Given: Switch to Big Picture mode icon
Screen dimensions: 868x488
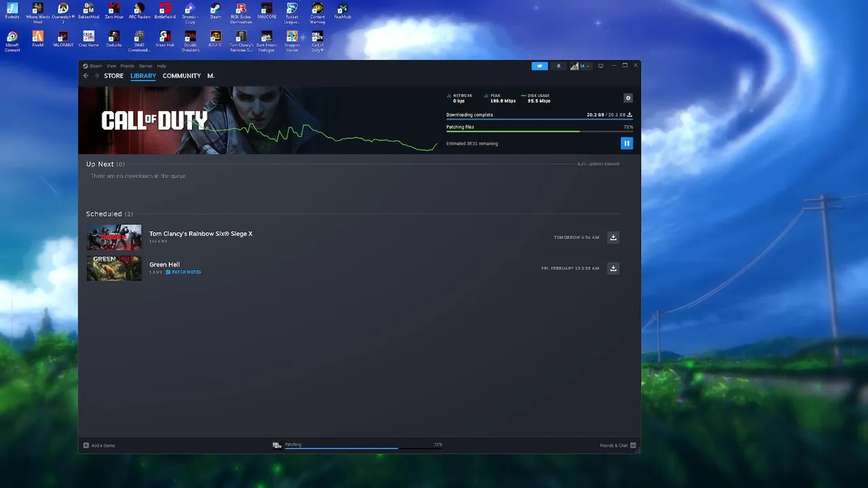Looking at the screenshot, I should [x=600, y=66].
